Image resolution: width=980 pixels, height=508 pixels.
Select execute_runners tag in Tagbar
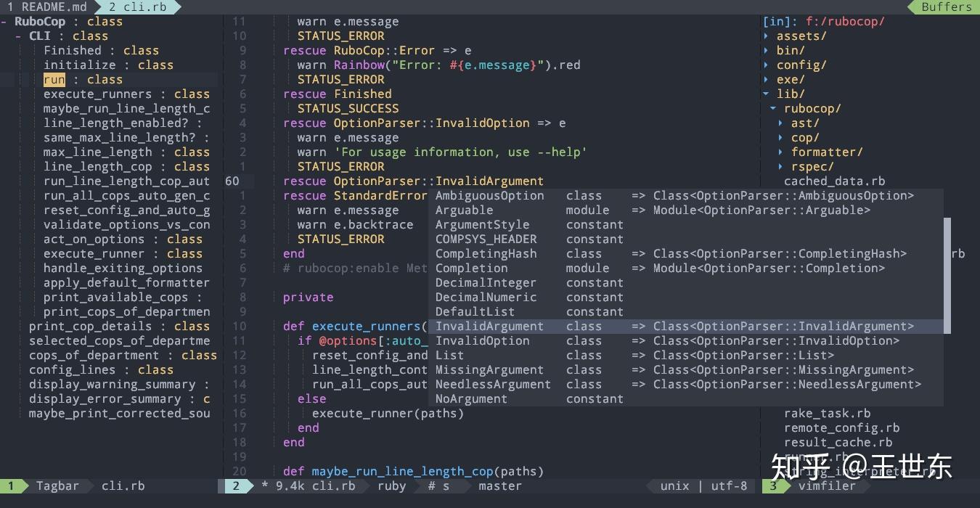[x=98, y=94]
